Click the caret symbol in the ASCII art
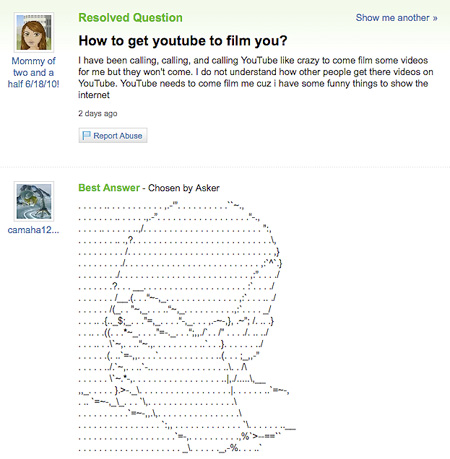Viewport: 450px width, 459px height. pos(271,262)
